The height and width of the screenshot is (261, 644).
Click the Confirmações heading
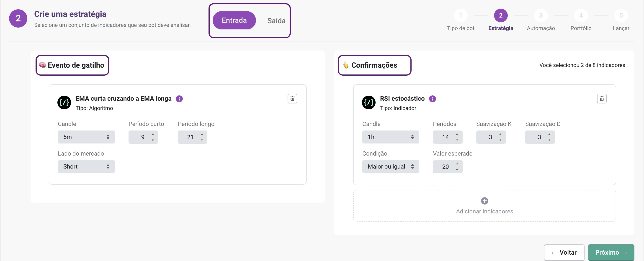pos(374,65)
